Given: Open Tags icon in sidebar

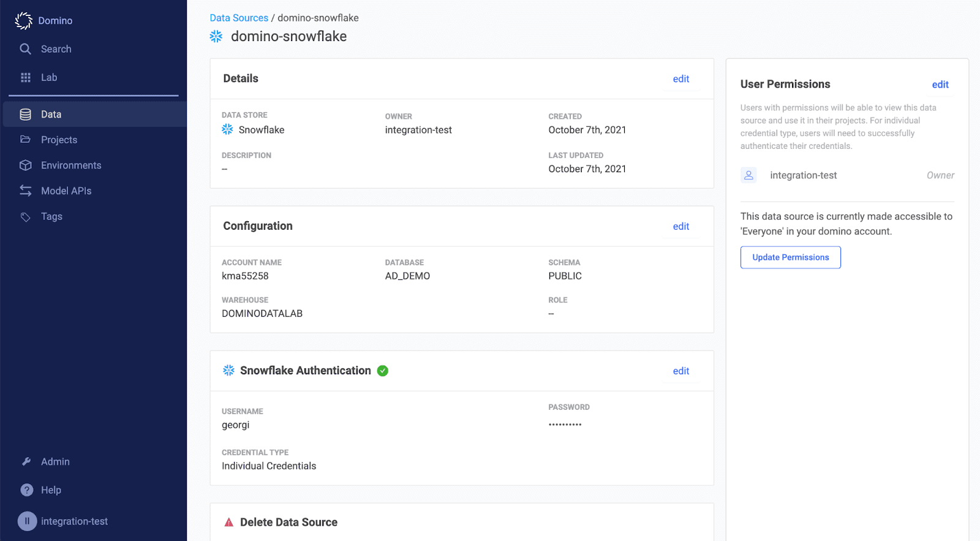Looking at the screenshot, I should [25, 217].
